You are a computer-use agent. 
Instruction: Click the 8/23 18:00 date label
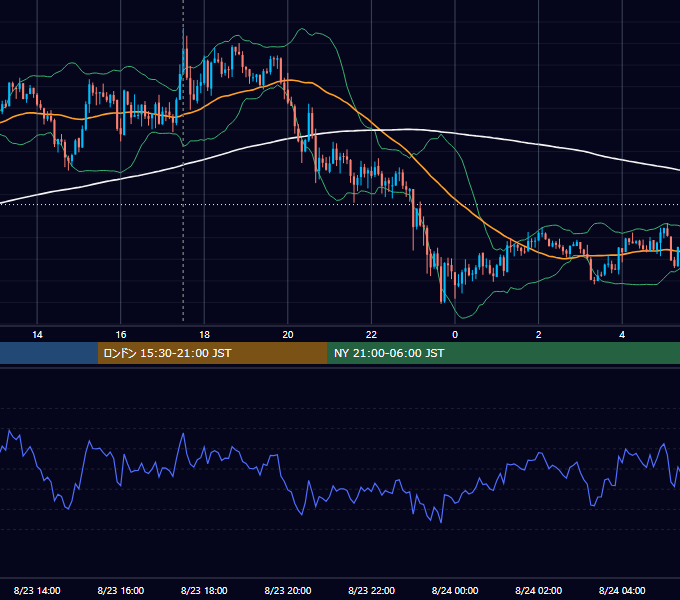204,590
